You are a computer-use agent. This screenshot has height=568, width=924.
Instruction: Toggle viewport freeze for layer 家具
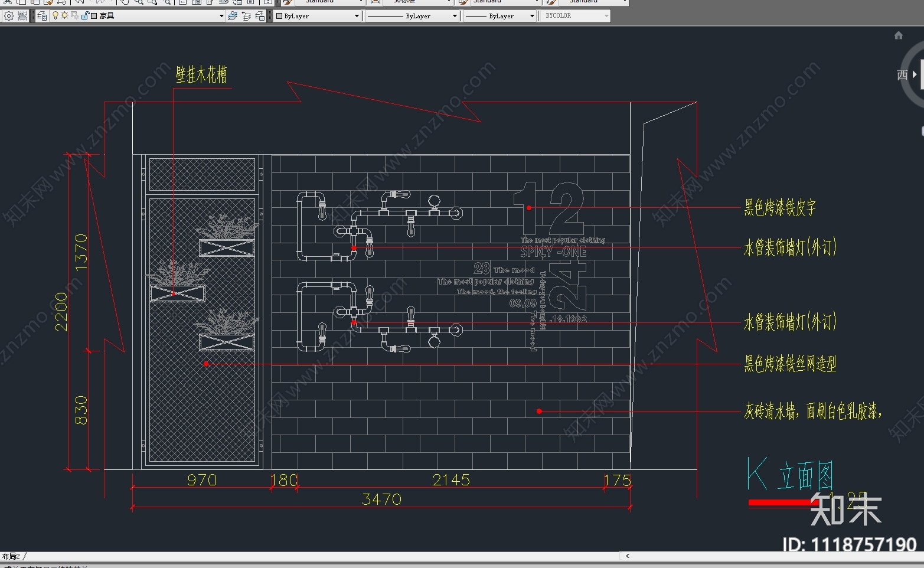[x=74, y=16]
